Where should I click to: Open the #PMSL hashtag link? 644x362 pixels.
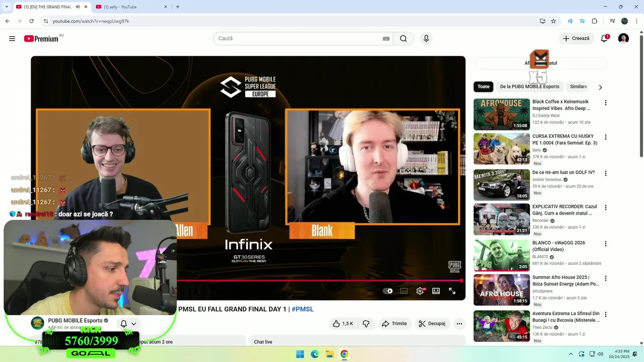[302, 309]
